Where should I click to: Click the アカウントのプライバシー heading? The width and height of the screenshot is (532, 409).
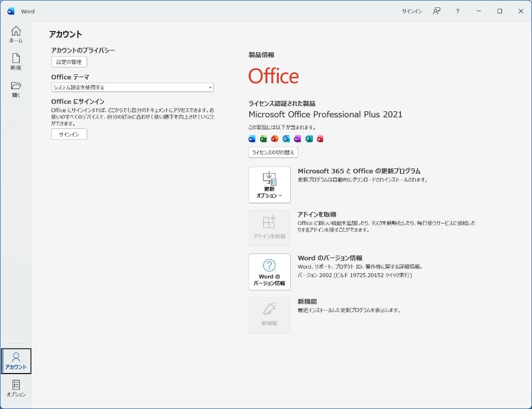83,51
